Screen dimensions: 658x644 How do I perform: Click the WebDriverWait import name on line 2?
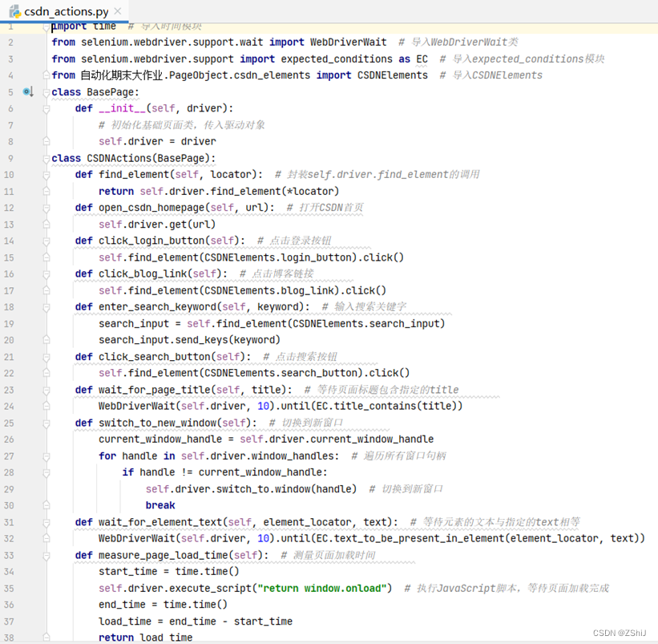click(349, 43)
